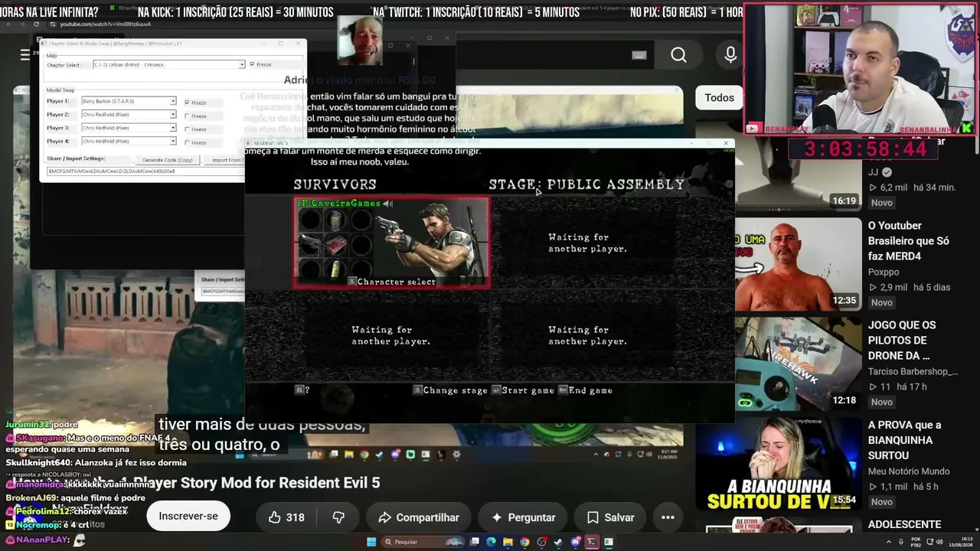
Task: Open the 12:35 Poxppo video thumbnail
Action: coord(799,264)
